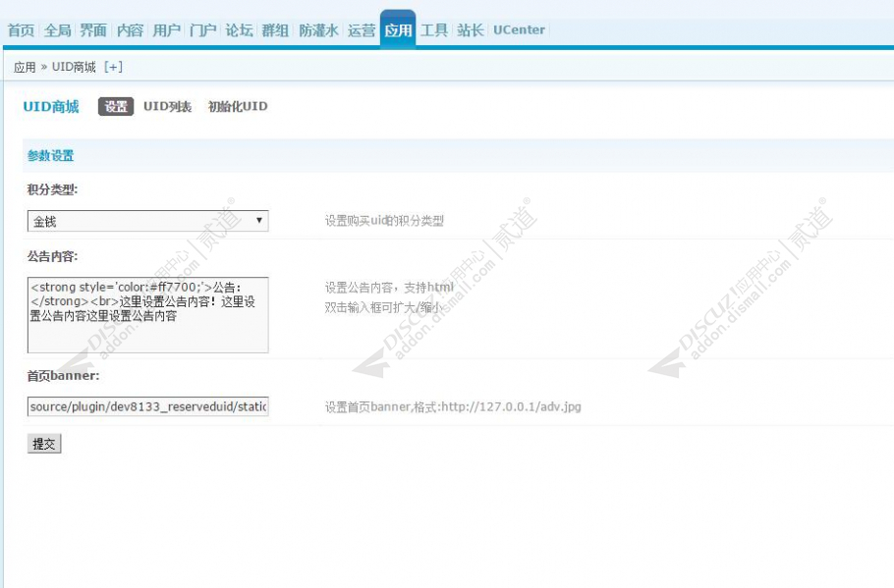Switch to the 站长 tab
894x588 pixels.
pyautogui.click(x=471, y=30)
